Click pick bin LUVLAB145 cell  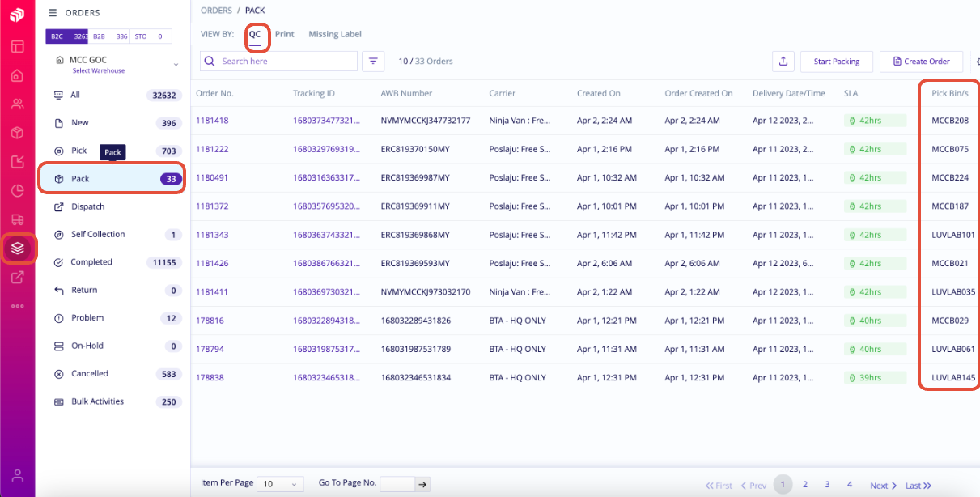953,378
